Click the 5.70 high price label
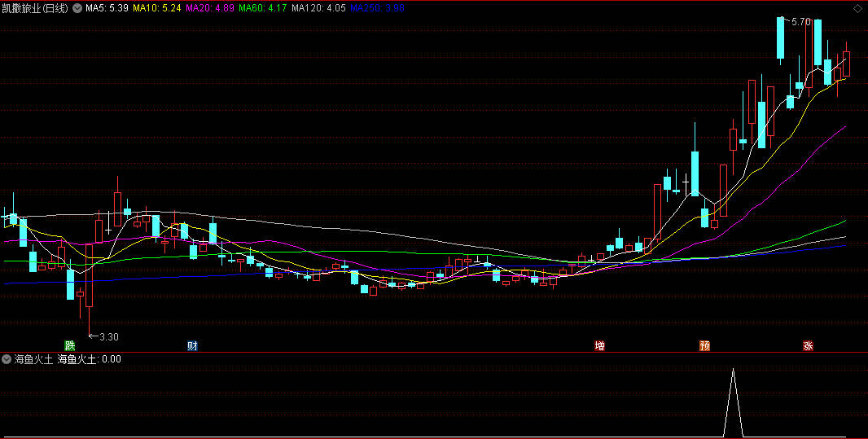The height and width of the screenshot is (439, 868). pyautogui.click(x=801, y=22)
